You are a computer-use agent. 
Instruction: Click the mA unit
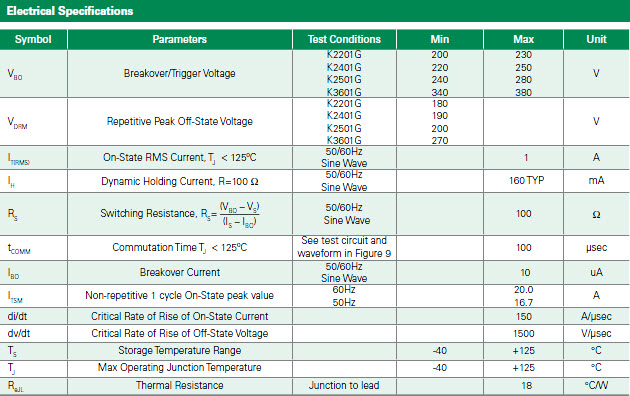click(x=596, y=181)
